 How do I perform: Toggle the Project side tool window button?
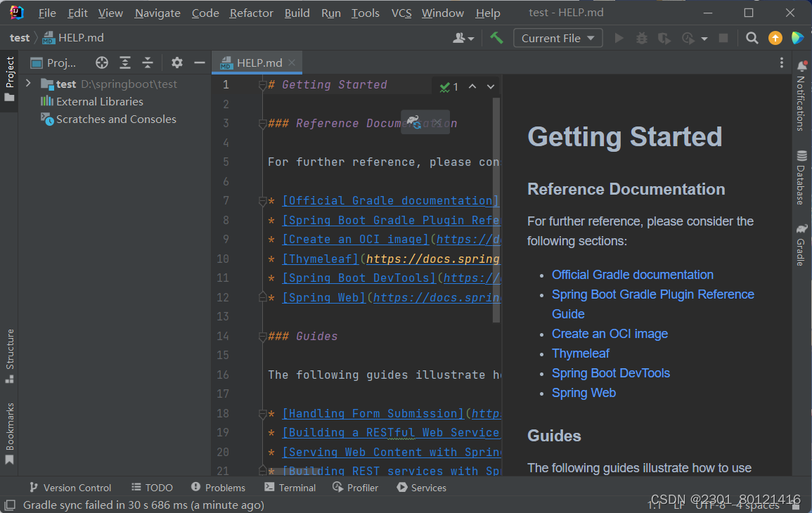click(x=9, y=79)
